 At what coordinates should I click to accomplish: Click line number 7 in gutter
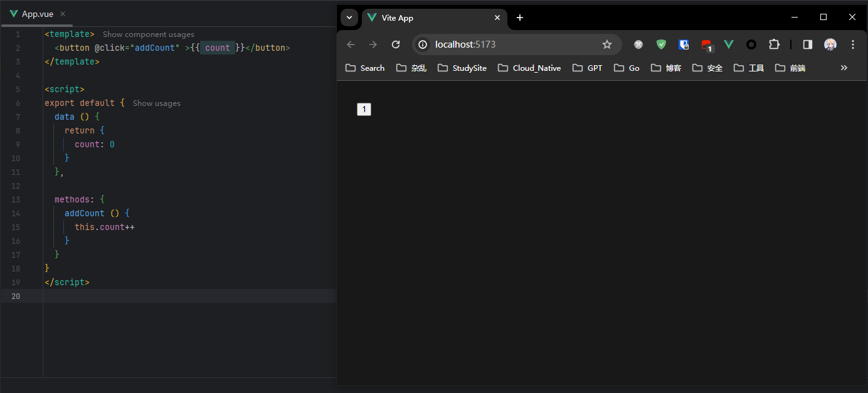(x=18, y=117)
